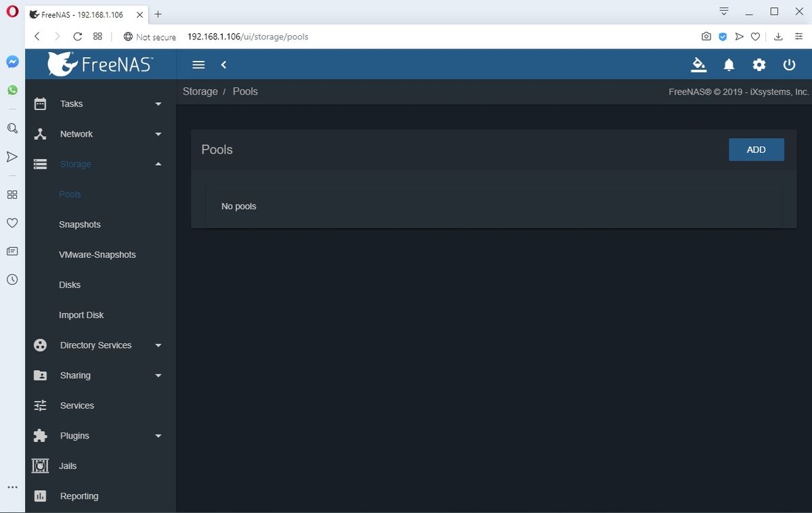812x513 pixels.
Task: Open the notifications bell icon
Action: tap(729, 64)
